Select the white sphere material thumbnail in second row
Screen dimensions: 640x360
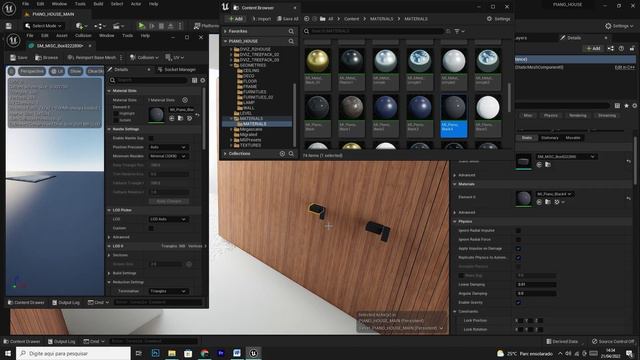pyautogui.click(x=488, y=115)
